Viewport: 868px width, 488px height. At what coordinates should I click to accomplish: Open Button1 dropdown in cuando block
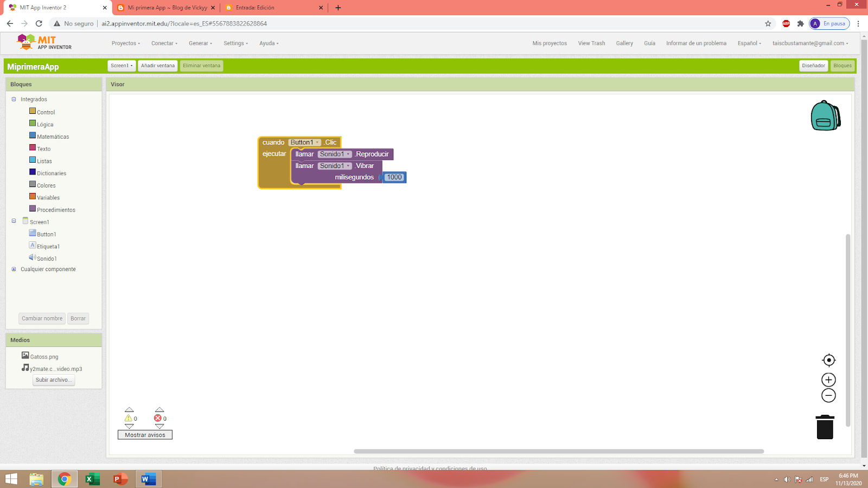[x=304, y=142]
